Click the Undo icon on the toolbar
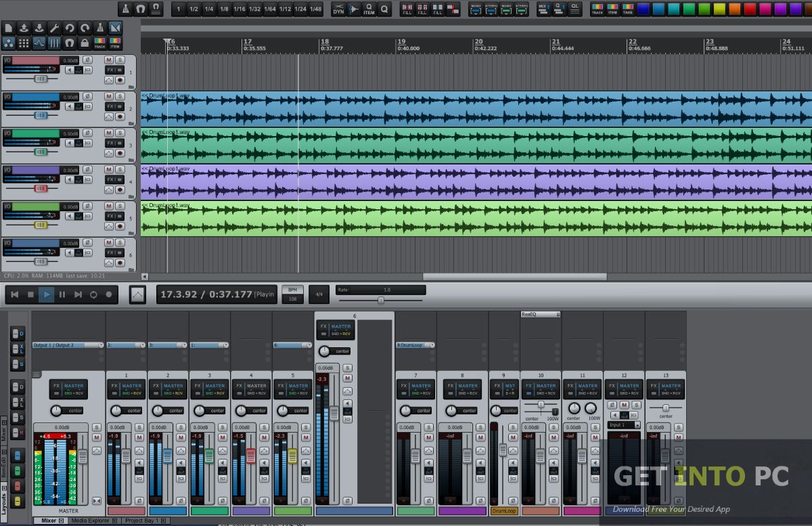This screenshot has width=812, height=526. [x=70, y=28]
